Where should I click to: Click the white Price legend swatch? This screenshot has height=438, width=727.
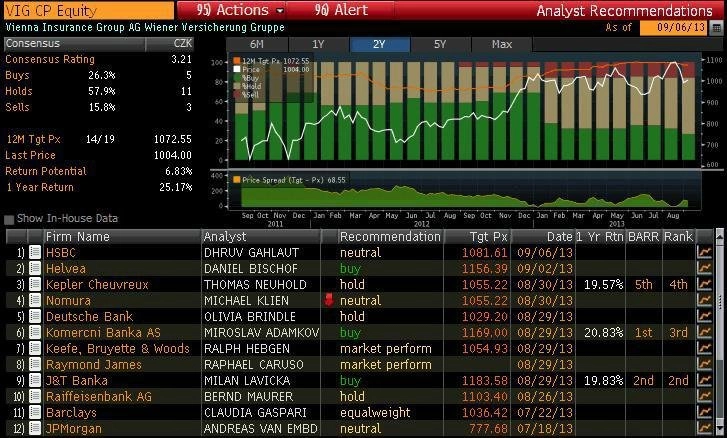[236, 69]
